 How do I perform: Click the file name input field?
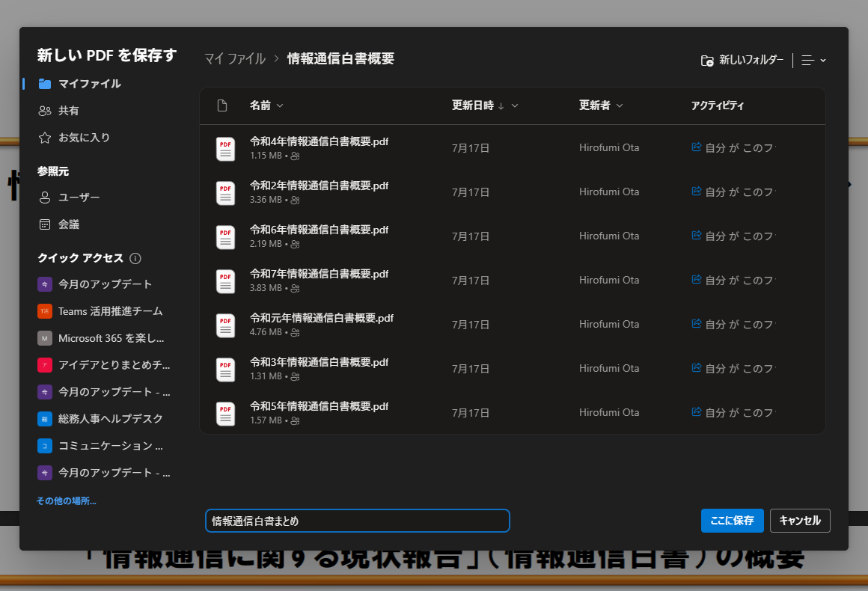tap(357, 521)
